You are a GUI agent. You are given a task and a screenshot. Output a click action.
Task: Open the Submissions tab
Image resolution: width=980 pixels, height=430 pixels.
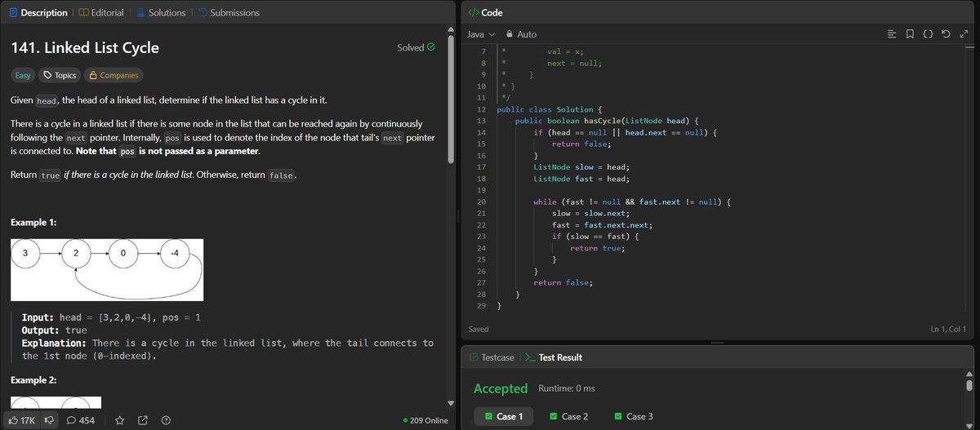229,12
